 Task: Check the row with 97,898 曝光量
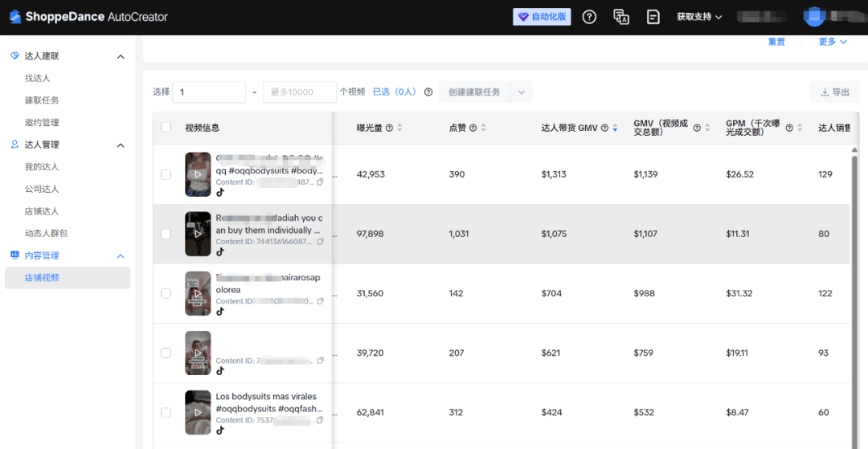(x=166, y=234)
